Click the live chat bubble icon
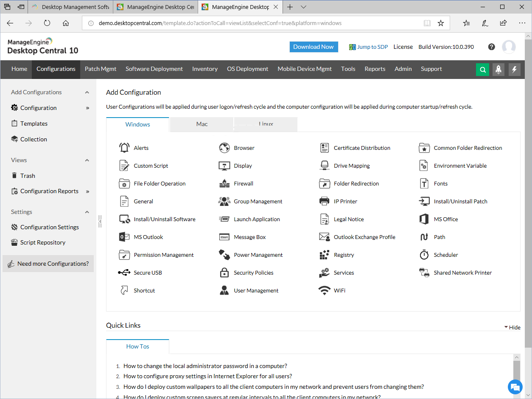 515,387
